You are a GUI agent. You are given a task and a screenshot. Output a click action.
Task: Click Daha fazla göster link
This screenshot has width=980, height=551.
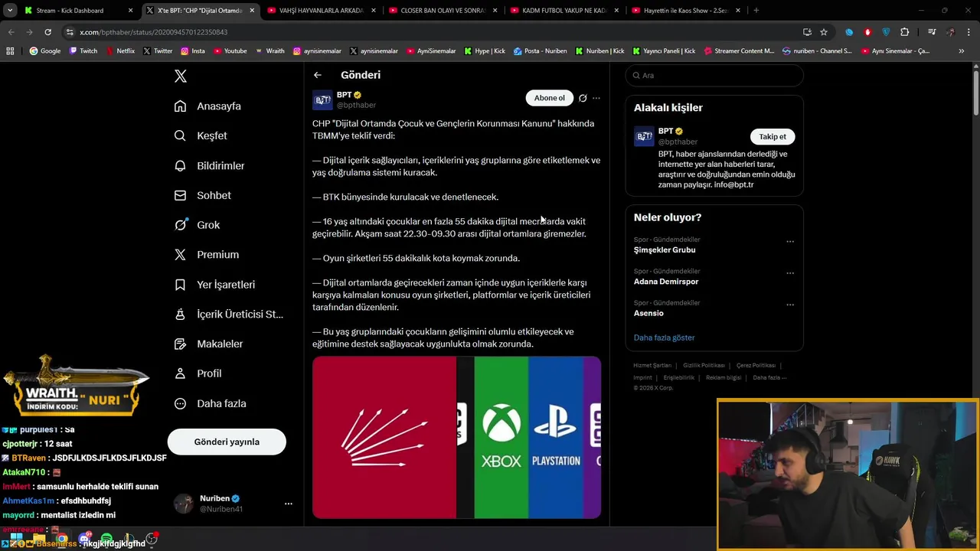click(664, 337)
